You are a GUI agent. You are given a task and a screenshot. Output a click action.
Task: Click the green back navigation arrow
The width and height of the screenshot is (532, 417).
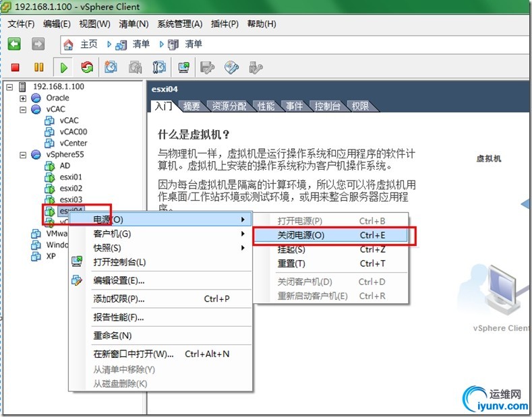14,44
